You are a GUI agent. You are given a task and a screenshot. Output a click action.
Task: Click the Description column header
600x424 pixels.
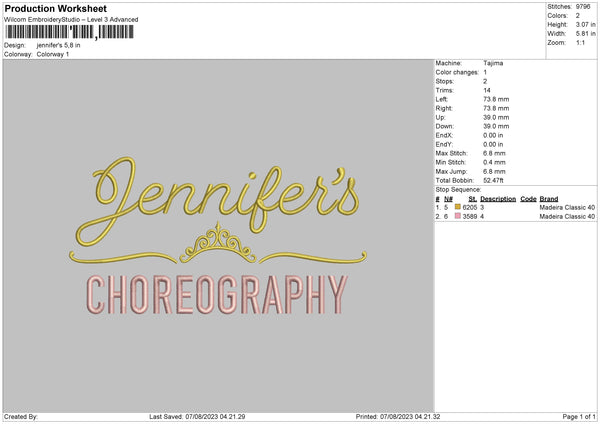tap(497, 199)
